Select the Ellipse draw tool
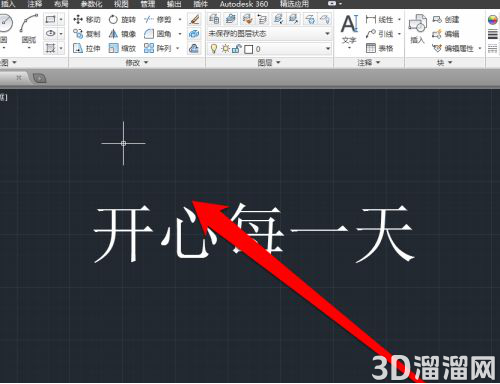Image resolution: width=500 pixels, height=384 pixels. [50, 34]
